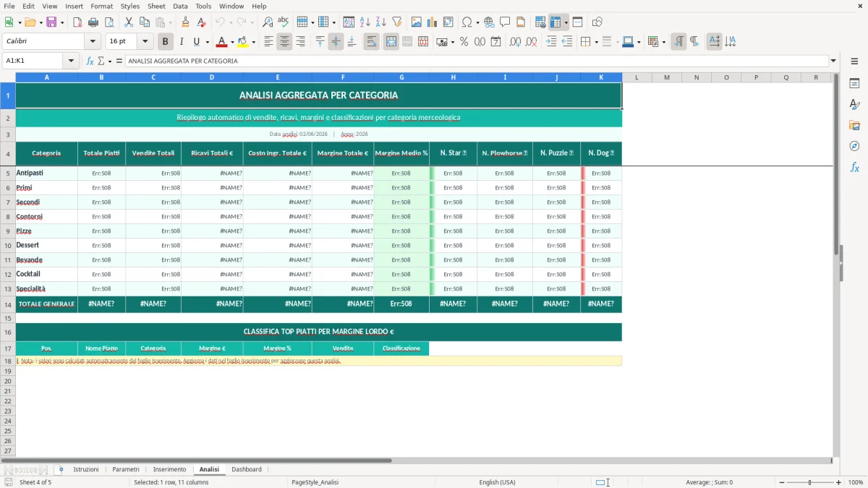This screenshot has width=868, height=488.
Task: Toggle Bold formatting
Action: pos(166,42)
